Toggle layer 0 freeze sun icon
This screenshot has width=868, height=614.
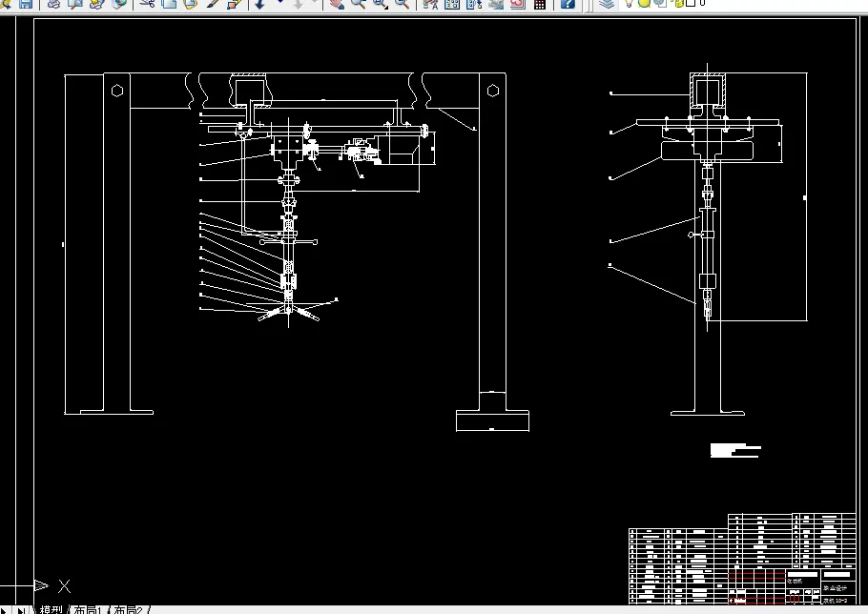[645, 3]
